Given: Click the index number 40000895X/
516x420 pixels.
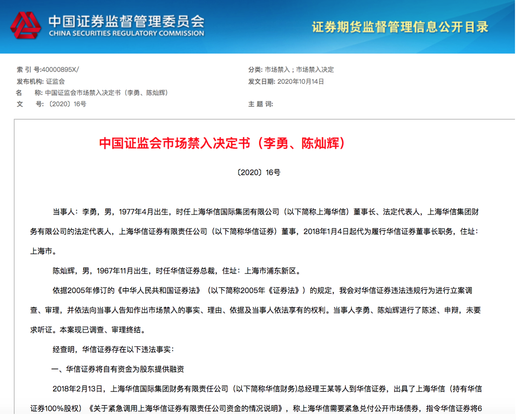Looking at the screenshot, I should (x=60, y=70).
